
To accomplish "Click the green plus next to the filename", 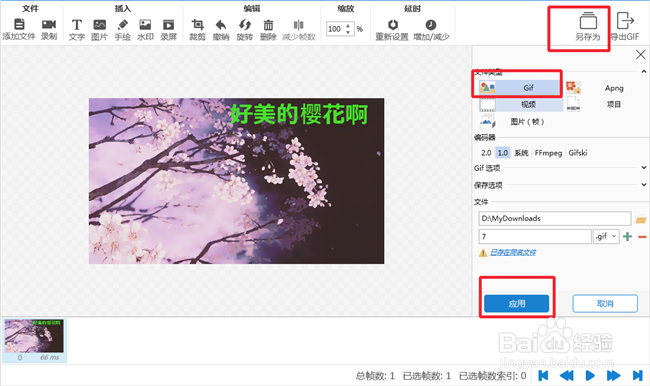I will point(628,237).
